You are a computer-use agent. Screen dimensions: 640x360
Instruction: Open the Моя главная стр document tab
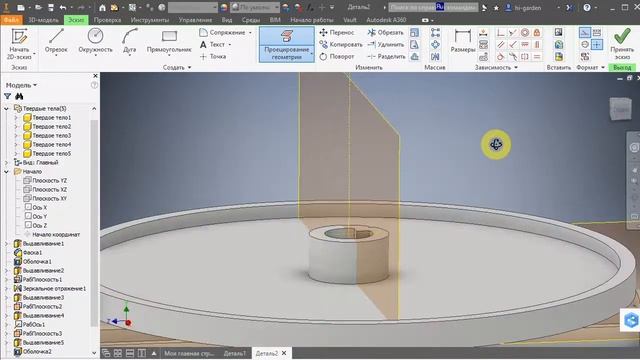coord(189,353)
